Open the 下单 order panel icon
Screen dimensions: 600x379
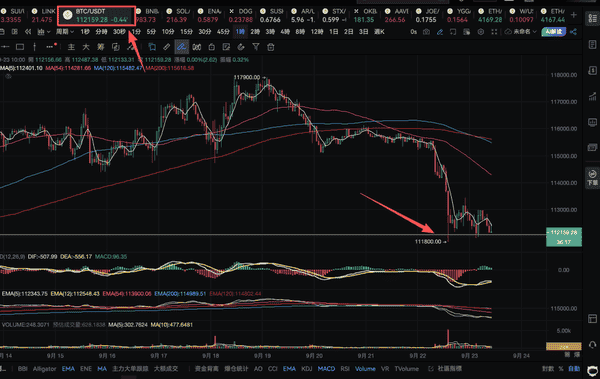tap(592, 178)
